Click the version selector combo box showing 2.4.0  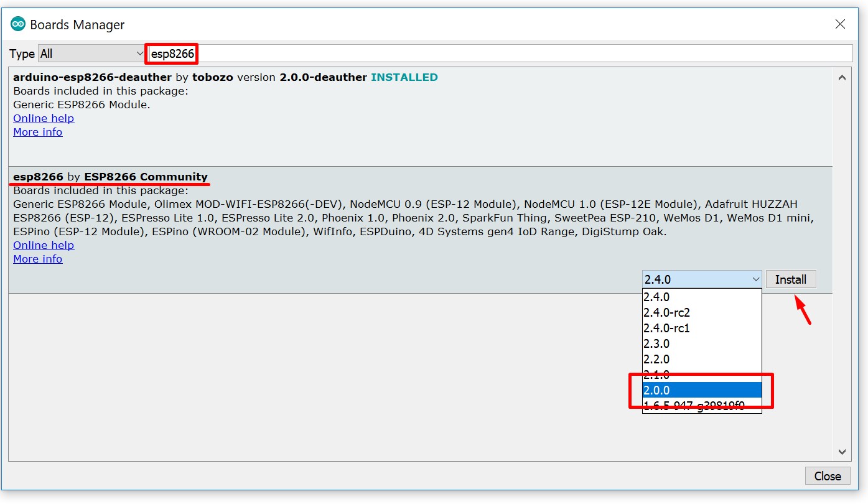[x=702, y=279]
